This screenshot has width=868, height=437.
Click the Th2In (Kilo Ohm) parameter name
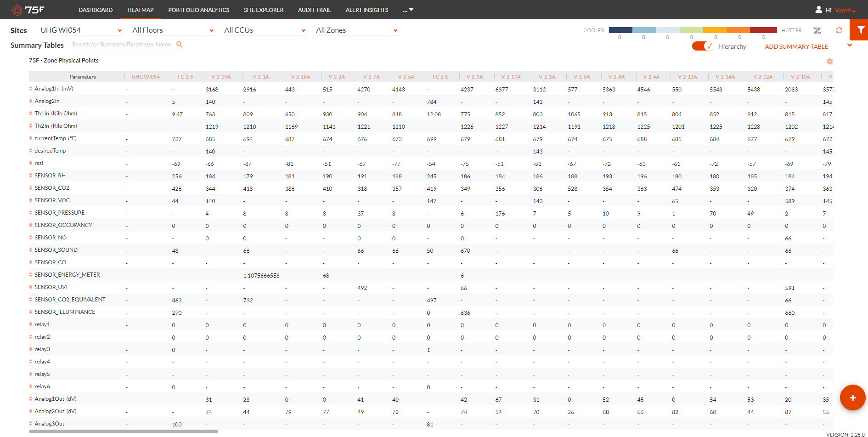pos(56,126)
